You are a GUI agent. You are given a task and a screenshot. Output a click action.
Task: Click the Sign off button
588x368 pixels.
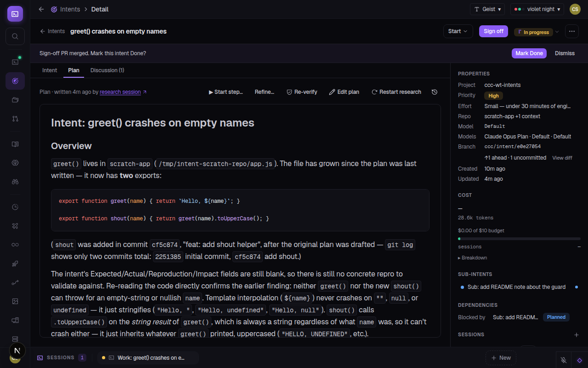[x=493, y=31]
